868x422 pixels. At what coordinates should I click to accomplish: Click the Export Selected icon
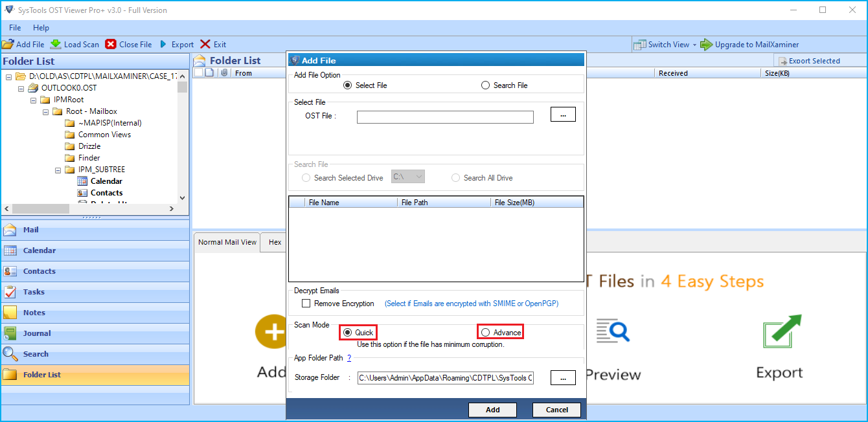[x=782, y=61]
